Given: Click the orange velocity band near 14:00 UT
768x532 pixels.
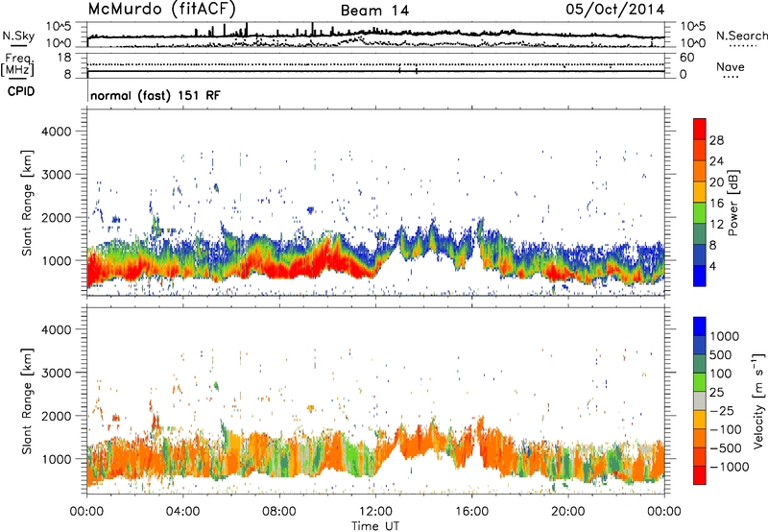Looking at the screenshot, I should tap(420, 441).
